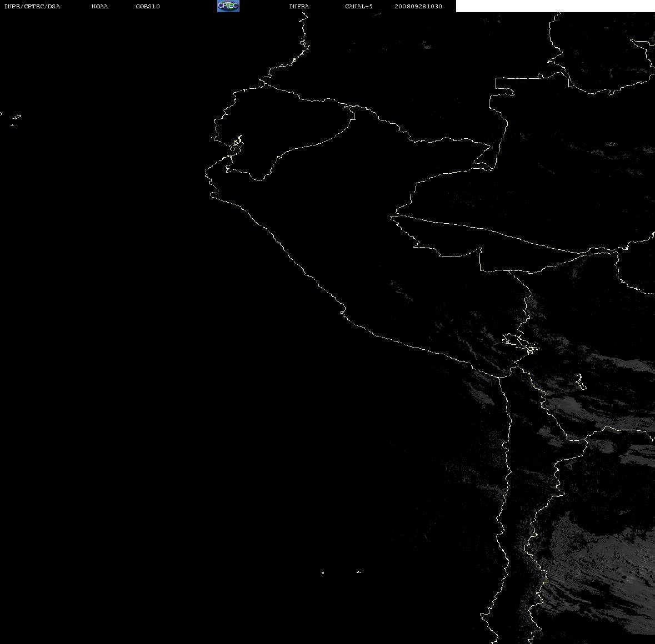655x644 pixels.
Task: Click the INFRA channel type label
Action: pyautogui.click(x=299, y=6)
